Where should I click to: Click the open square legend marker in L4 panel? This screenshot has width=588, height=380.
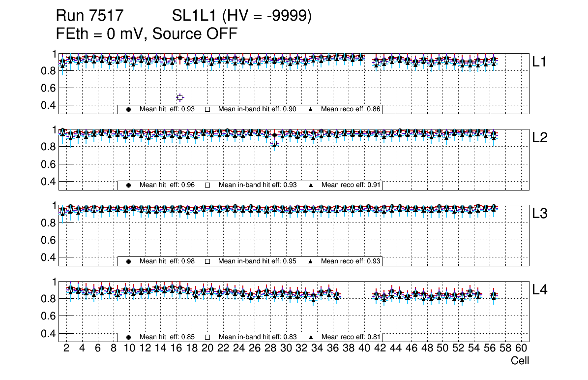(207, 337)
